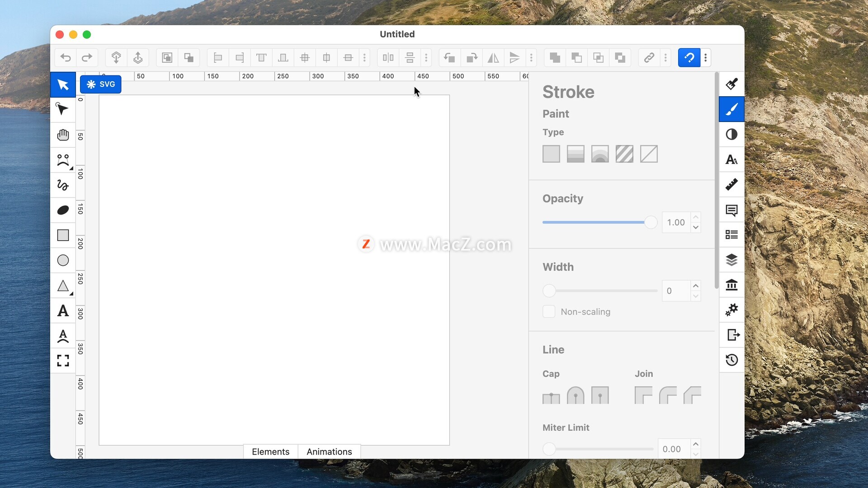Open the Export panel
This screenshot has height=488, width=868.
(731, 335)
